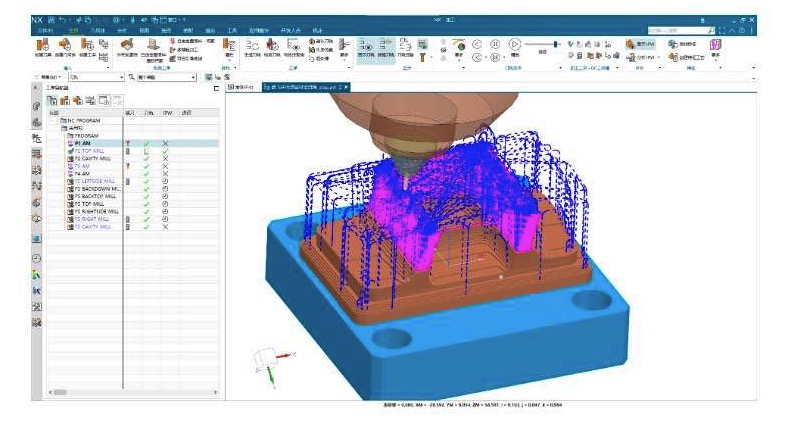The width and height of the screenshot is (789, 433).
Task: Click the Program Order View navigator icon
Action: coord(51,100)
